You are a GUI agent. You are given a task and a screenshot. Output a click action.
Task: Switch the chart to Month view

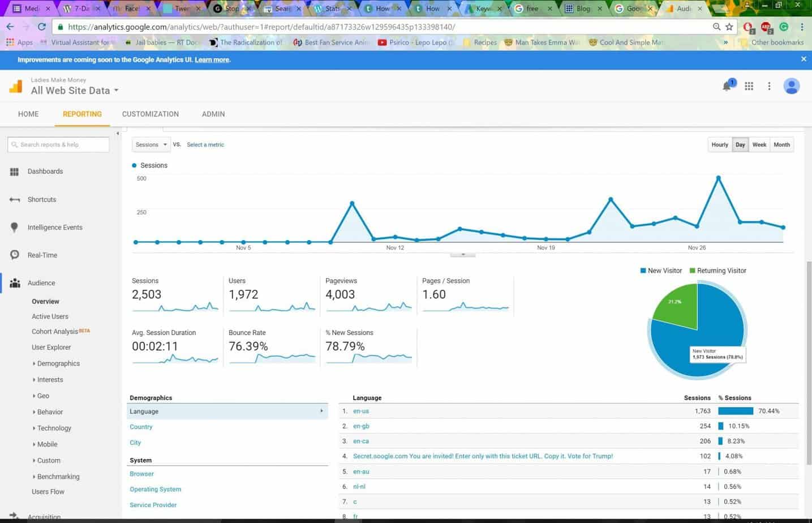pyautogui.click(x=781, y=145)
